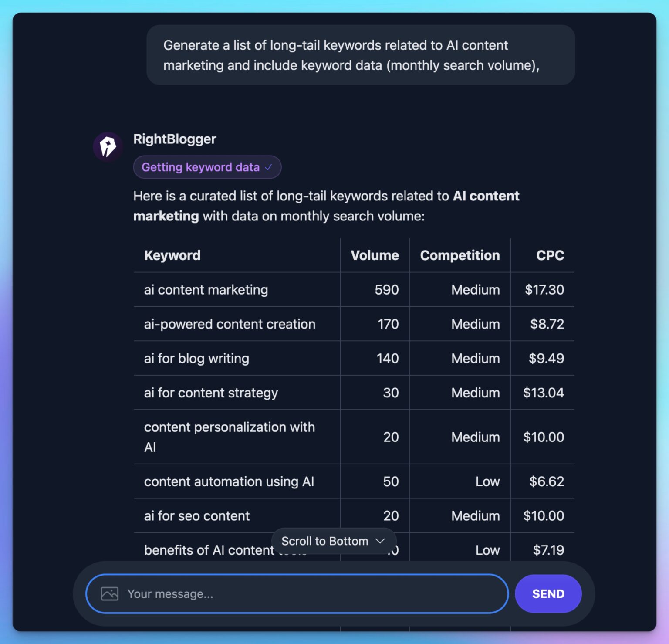
Task: Click the bold 'AI content marketing' text
Action: (486, 196)
